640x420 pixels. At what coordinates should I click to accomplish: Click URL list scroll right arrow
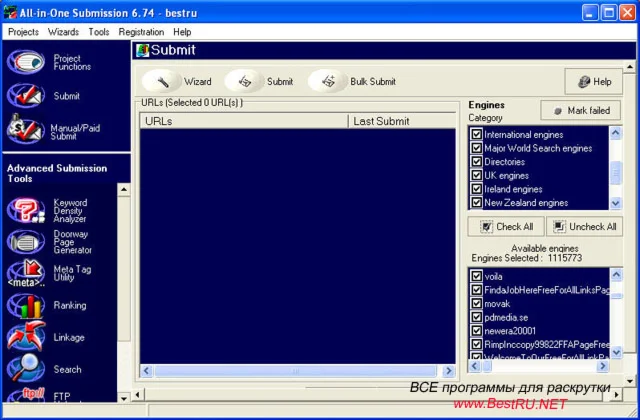[x=449, y=371]
